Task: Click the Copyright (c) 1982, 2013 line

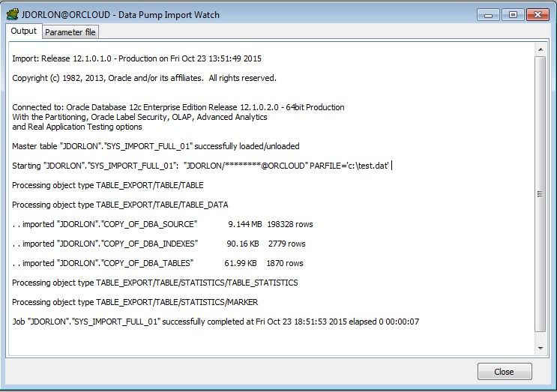Action: [144, 78]
